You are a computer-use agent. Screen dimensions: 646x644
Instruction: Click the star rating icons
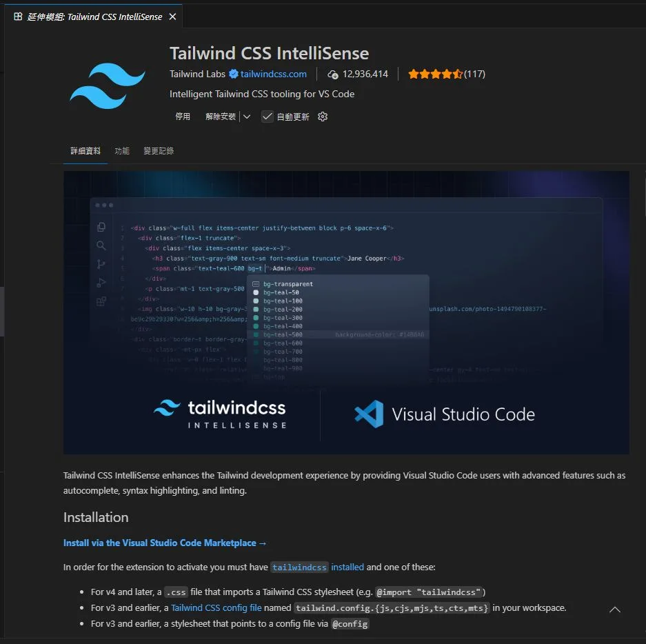click(x=434, y=74)
